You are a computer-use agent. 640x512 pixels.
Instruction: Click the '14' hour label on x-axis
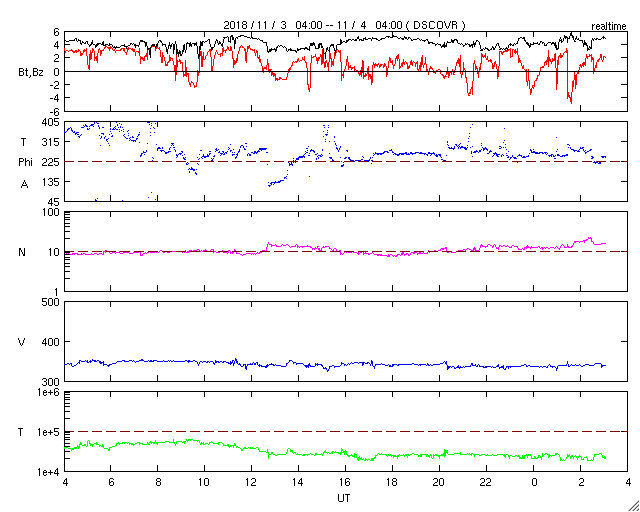(x=298, y=483)
